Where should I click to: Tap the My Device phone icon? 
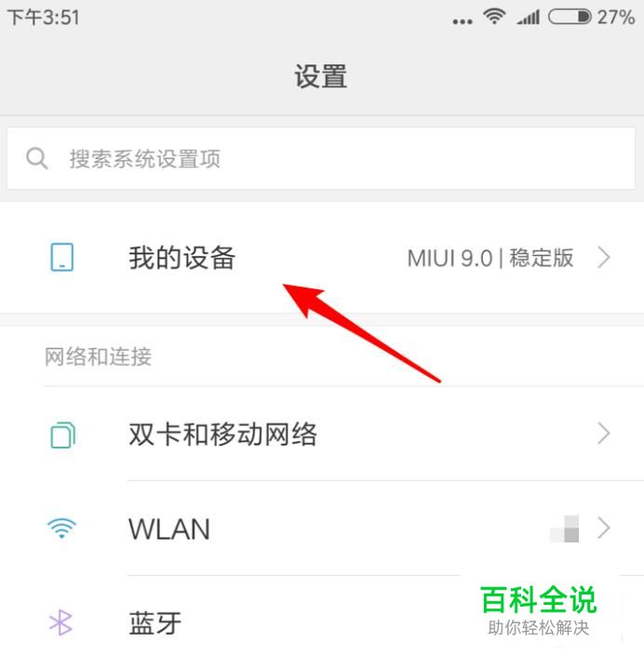coord(61,258)
